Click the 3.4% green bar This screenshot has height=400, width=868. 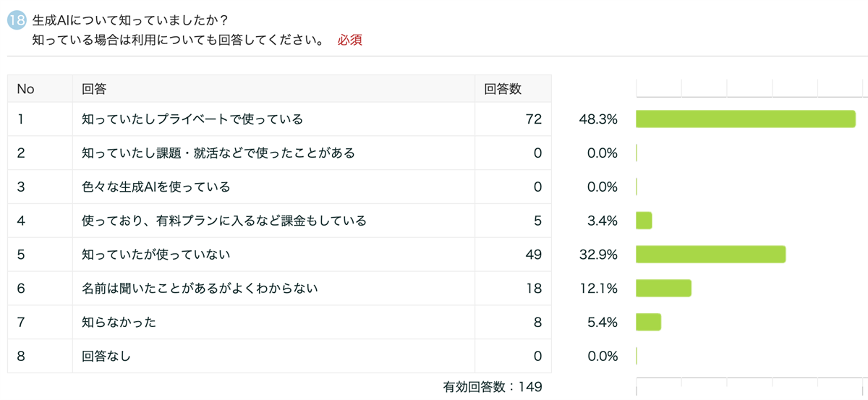point(644,221)
